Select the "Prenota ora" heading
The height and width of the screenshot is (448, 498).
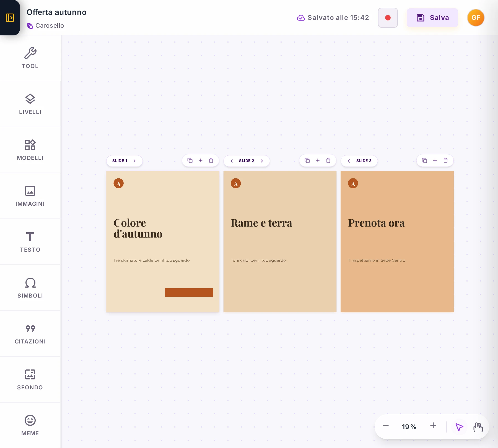376,223
